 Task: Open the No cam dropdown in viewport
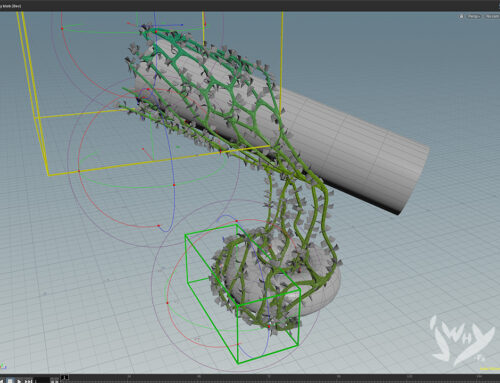click(492, 16)
